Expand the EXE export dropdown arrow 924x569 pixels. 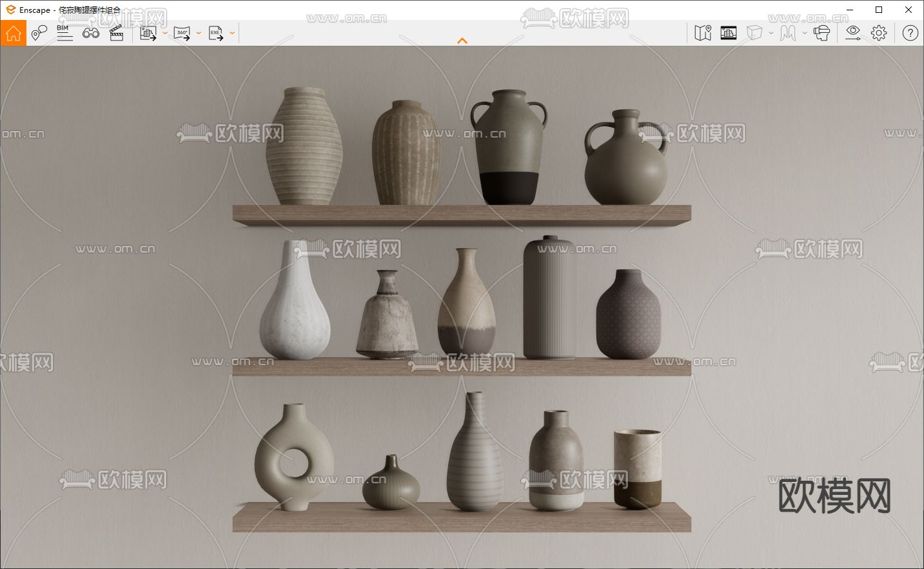pyautogui.click(x=232, y=33)
